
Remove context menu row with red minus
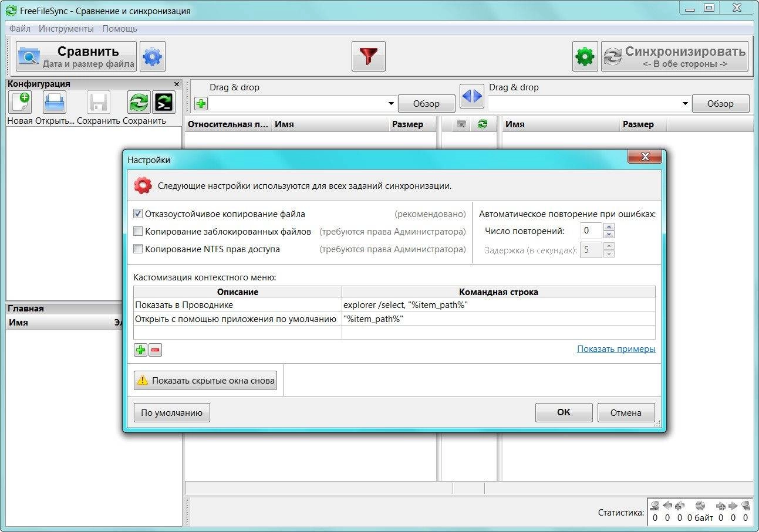click(x=155, y=350)
